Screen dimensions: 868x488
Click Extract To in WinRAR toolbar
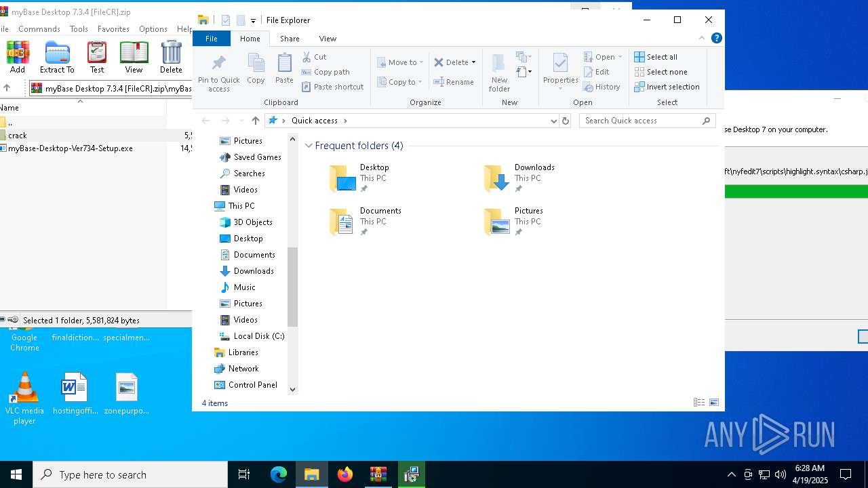point(57,58)
